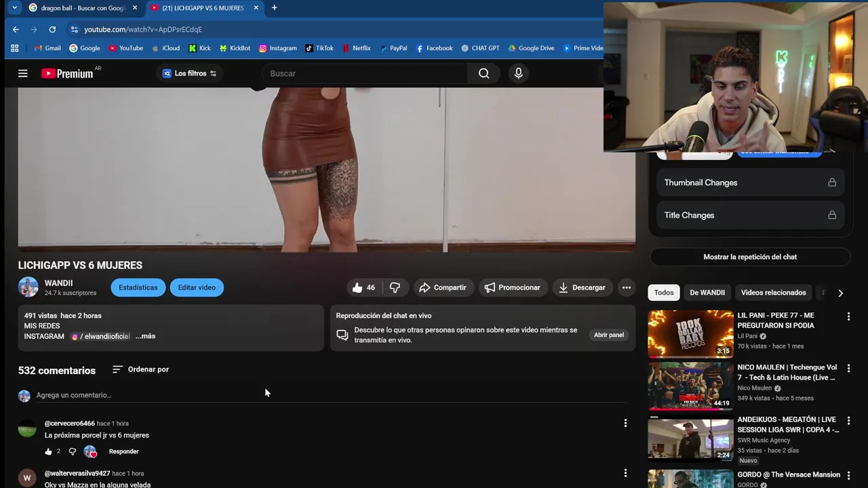Open Chrome apps grid in bookmarks bar
The width and height of the screenshot is (868, 488).
[14, 48]
